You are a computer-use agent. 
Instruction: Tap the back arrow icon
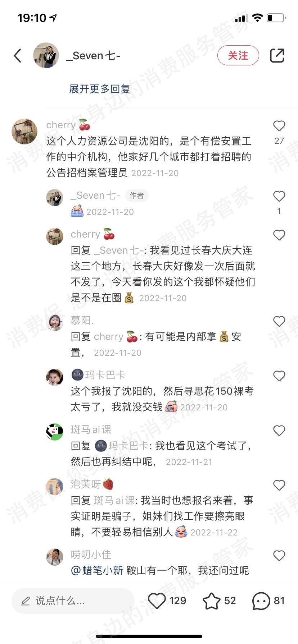coord(18,56)
